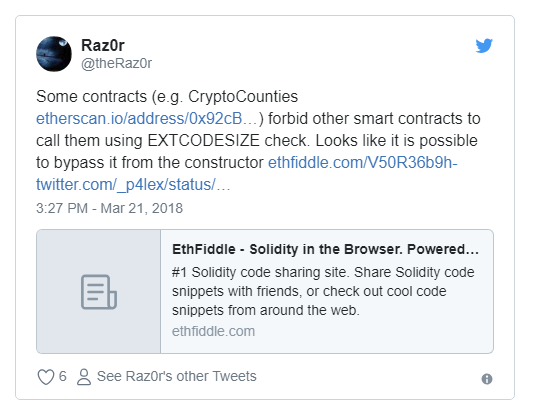The image size is (544, 415).
Task: Click the word CryptoCounties in the tweet
Action: [x=243, y=96]
